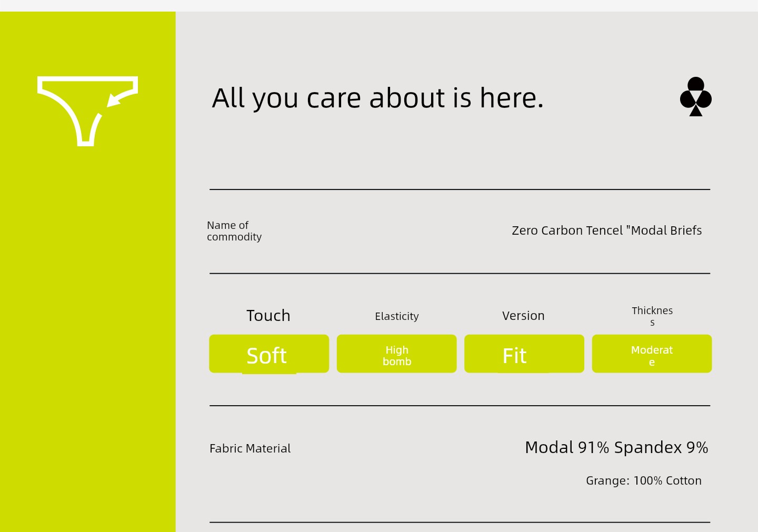Click the Thickness column heading
Screen dimensions: 758x532
click(x=652, y=316)
